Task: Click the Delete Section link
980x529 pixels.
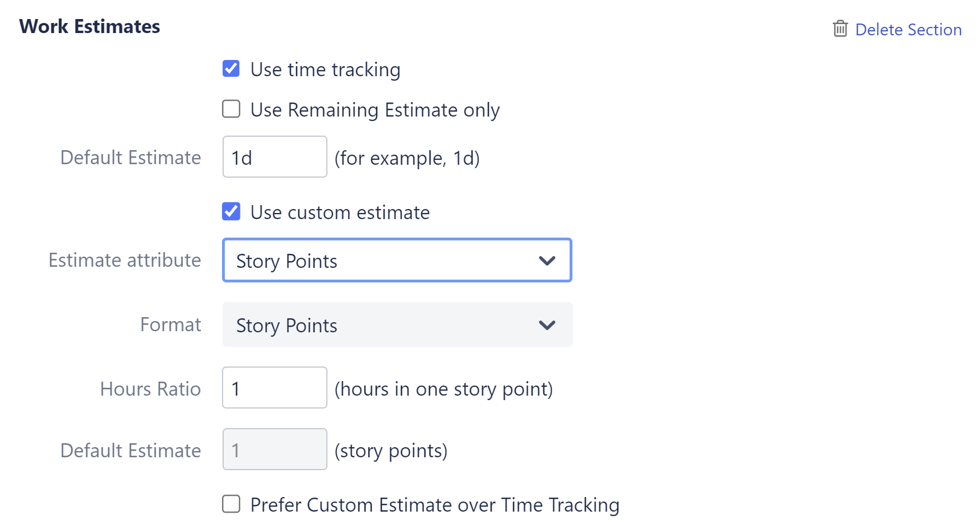Action: tap(909, 30)
